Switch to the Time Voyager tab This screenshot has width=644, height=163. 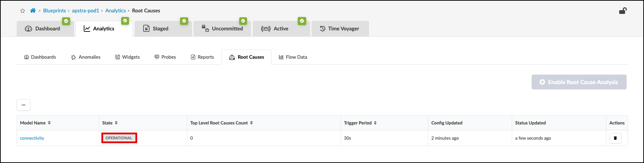(x=340, y=29)
